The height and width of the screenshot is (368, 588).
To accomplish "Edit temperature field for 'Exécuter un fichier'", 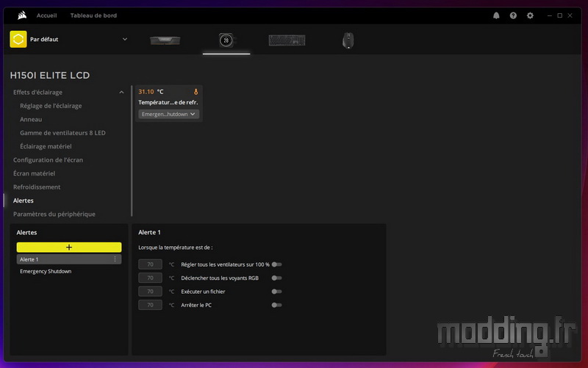I will (150, 292).
